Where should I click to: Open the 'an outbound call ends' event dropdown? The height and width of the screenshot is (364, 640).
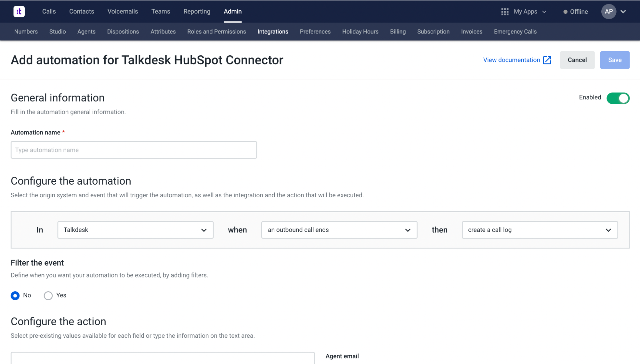pyautogui.click(x=339, y=230)
